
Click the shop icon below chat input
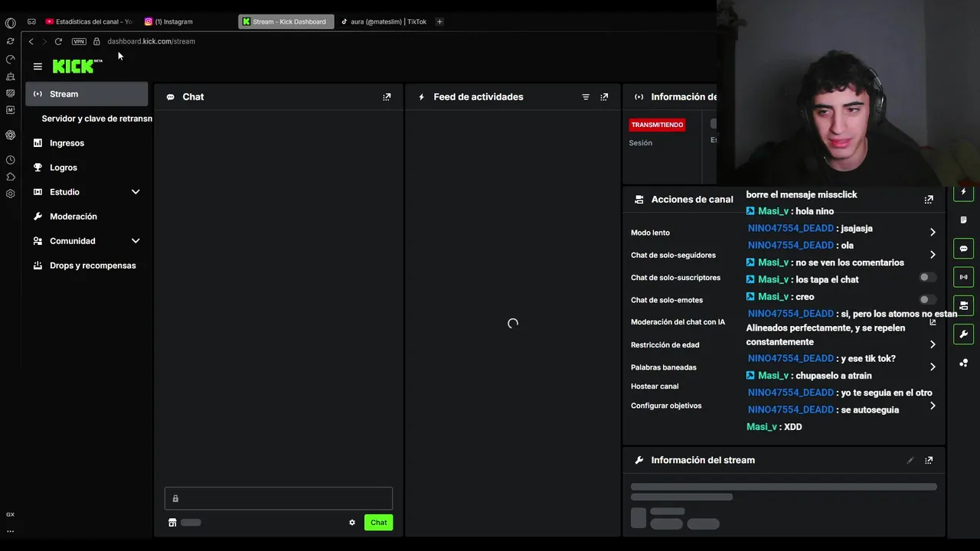172,523
